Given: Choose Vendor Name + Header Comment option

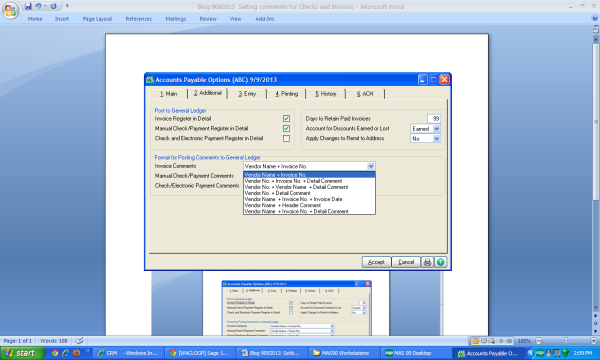Looking at the screenshot, I should click(309, 205).
